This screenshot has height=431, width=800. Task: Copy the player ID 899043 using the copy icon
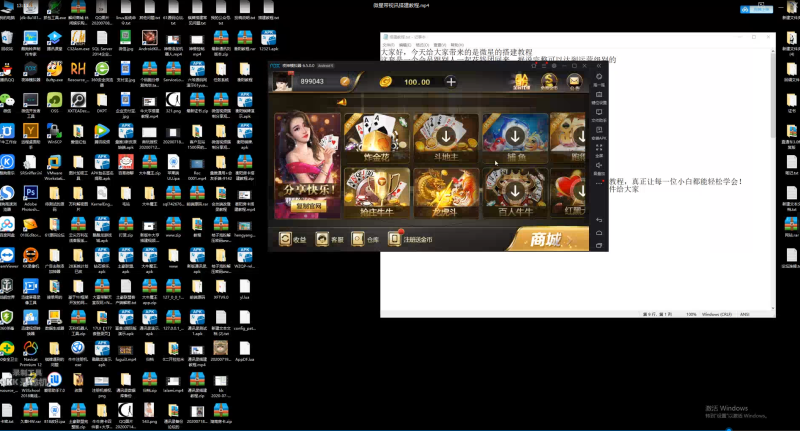click(345, 82)
